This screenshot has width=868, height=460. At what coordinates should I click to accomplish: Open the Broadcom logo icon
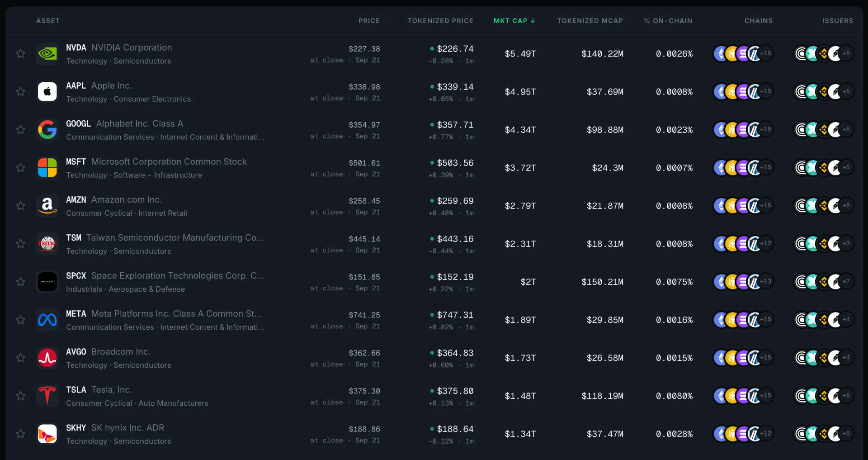click(47, 358)
